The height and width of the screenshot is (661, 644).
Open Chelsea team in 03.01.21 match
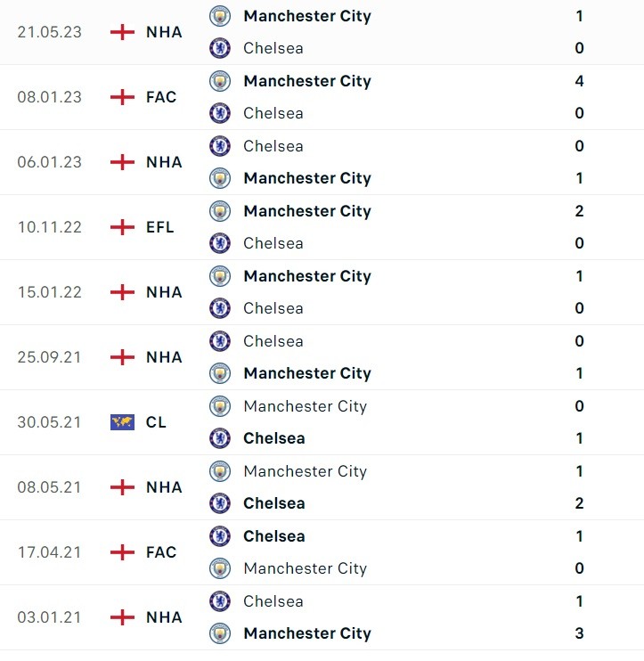[273, 601]
